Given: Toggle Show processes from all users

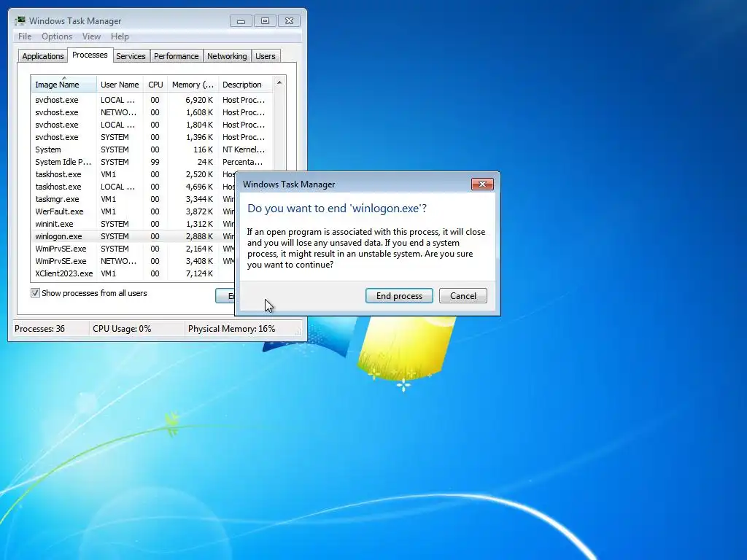Looking at the screenshot, I should (x=35, y=293).
